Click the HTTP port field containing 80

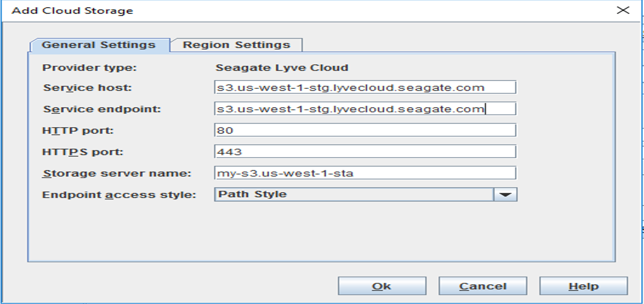[x=364, y=131]
